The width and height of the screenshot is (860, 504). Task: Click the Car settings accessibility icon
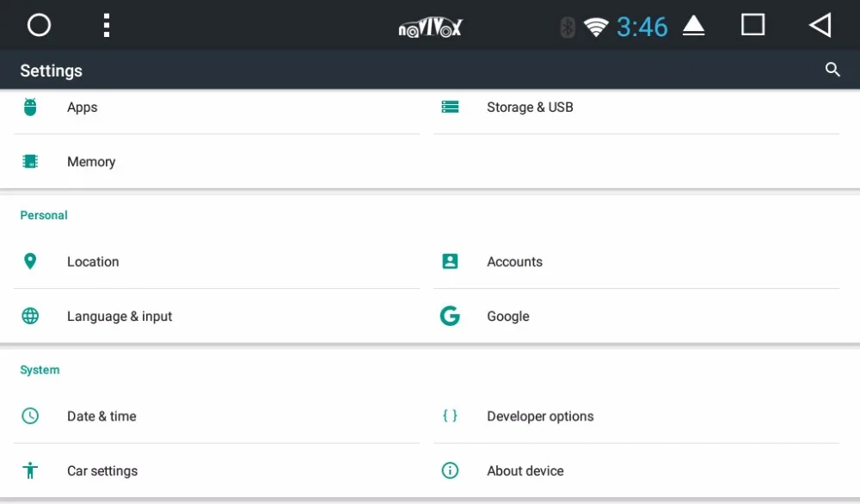pos(30,470)
